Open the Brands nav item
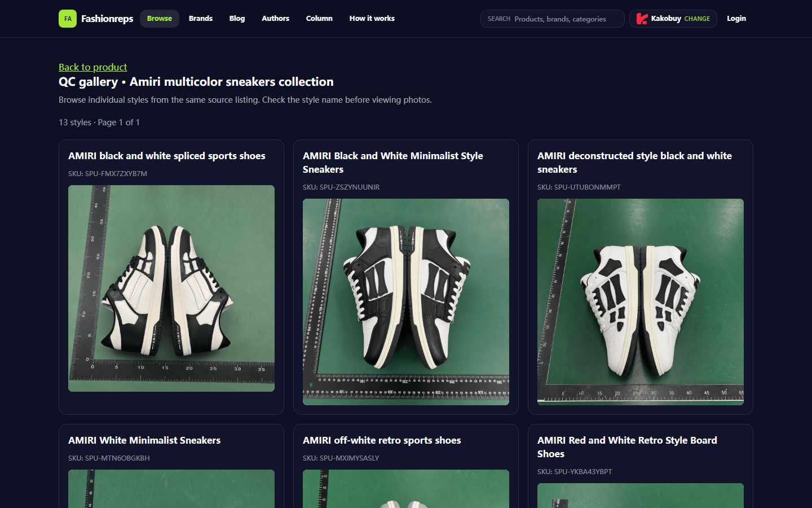Screen dimensions: 812x508 click(201, 19)
